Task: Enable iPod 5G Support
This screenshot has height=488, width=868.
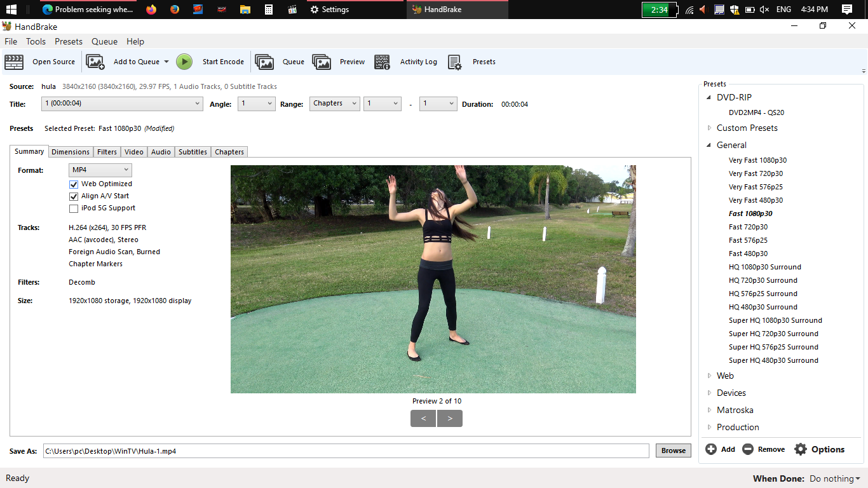Action: (74, 208)
